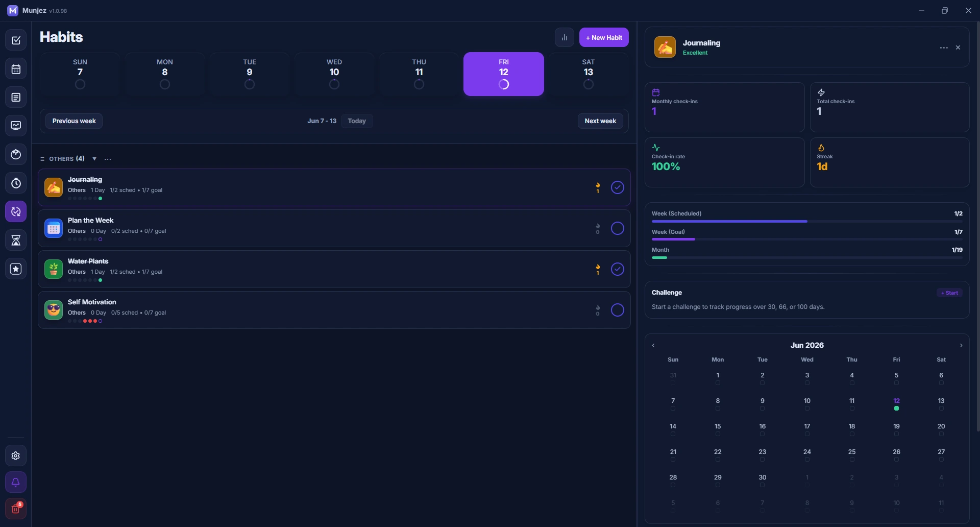
Task: Open Others group options menu (three dots)
Action: (x=108, y=159)
